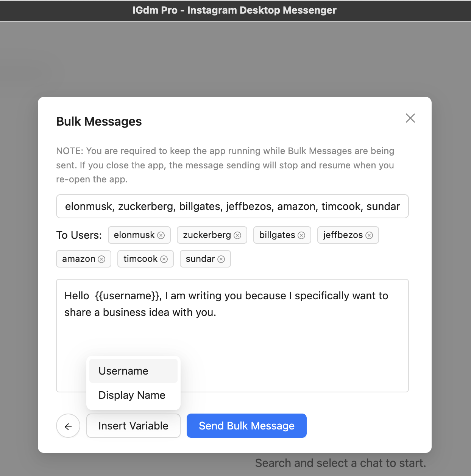The height and width of the screenshot is (476, 471).
Task: Remove billgates from recipients
Action: pos(301,235)
